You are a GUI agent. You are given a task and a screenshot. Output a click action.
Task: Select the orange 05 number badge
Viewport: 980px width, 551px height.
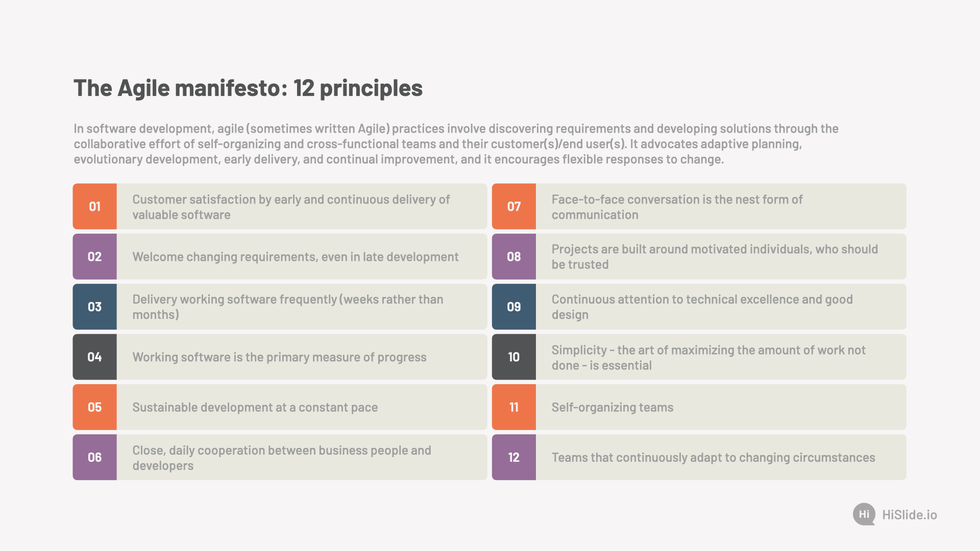(x=94, y=407)
